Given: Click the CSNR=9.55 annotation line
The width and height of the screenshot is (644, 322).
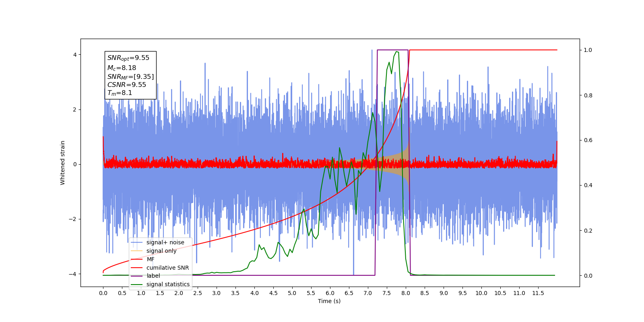Looking at the screenshot, I should coord(126,85).
